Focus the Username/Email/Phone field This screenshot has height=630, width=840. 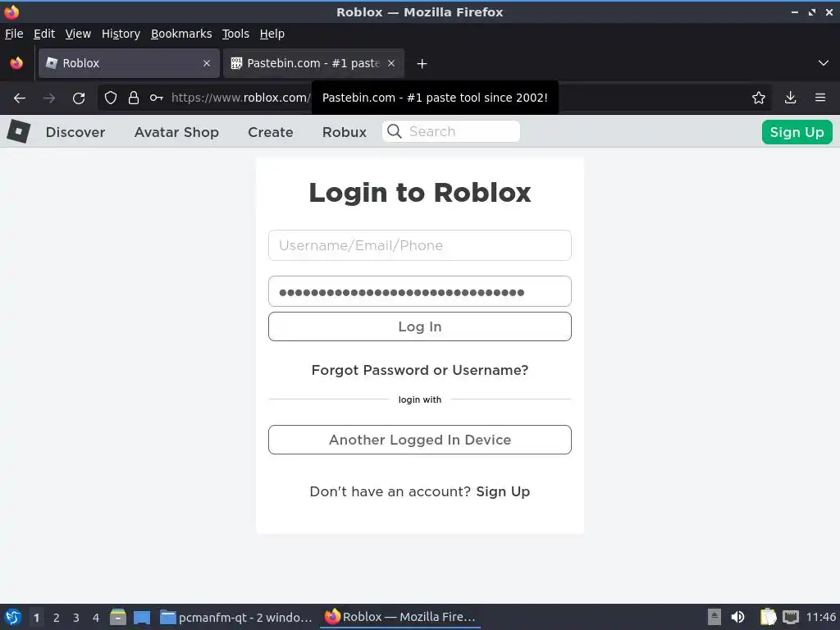point(420,245)
